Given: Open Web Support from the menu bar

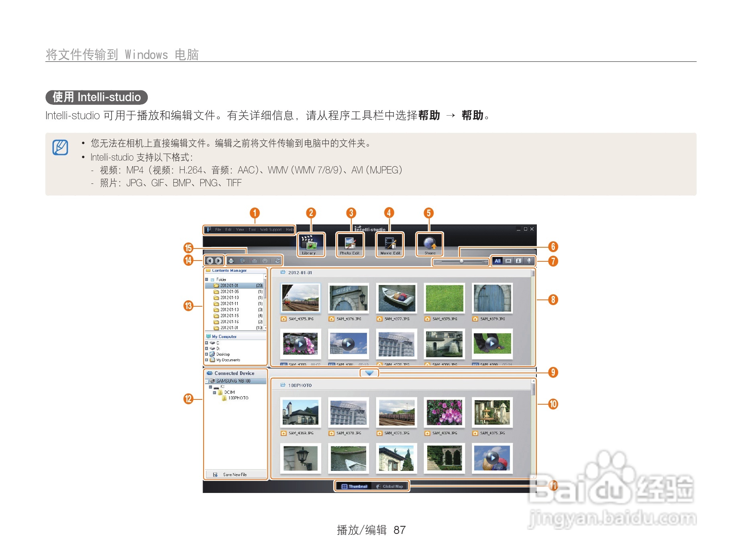Looking at the screenshot, I should point(271,230).
